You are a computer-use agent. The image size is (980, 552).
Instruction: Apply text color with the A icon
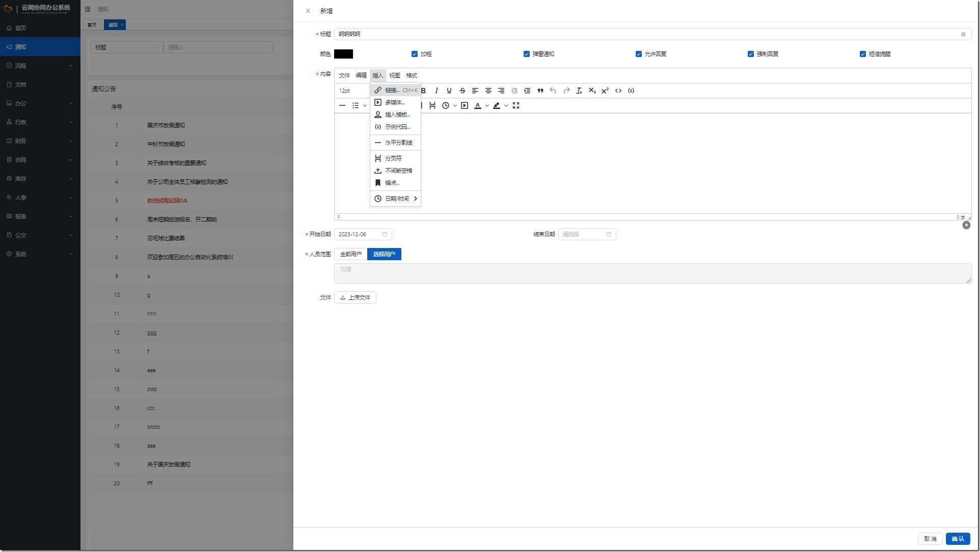pos(478,105)
